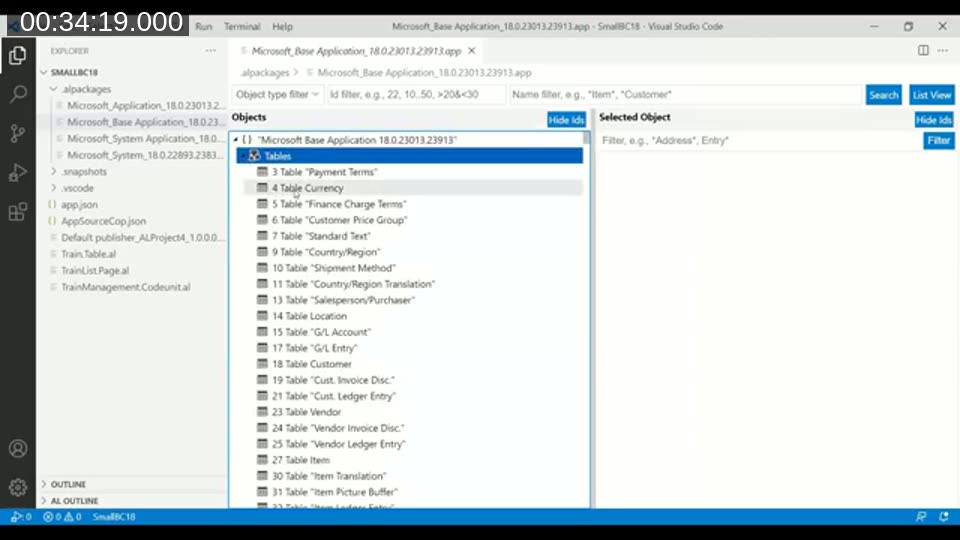Click the Explorer more actions ellipsis

tap(211, 51)
